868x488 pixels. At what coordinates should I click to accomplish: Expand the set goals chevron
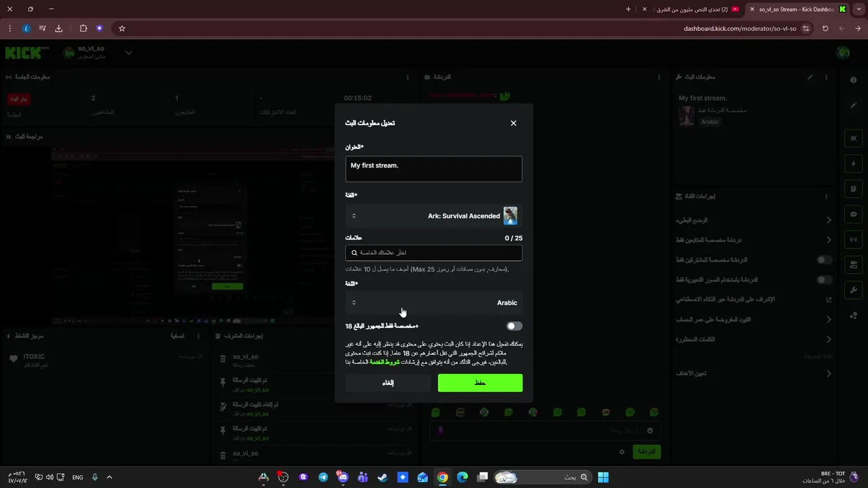829,373
